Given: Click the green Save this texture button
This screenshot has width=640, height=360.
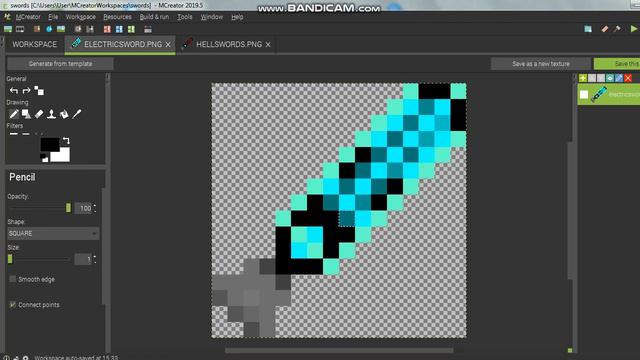Looking at the screenshot, I should point(617,64).
